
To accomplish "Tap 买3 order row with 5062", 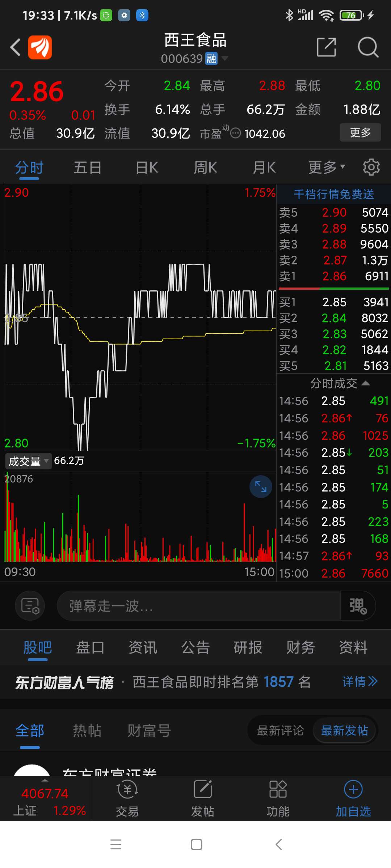I will (333, 334).
